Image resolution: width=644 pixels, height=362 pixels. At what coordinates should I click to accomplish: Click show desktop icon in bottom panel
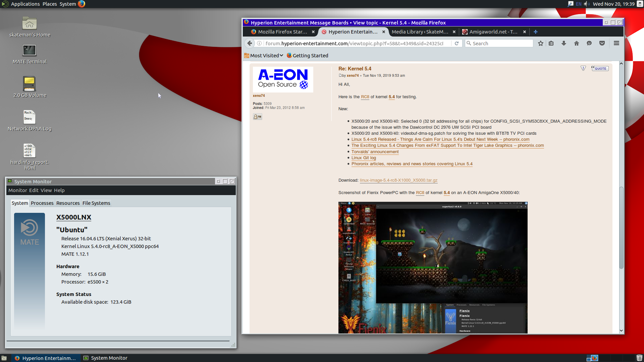click(x=4, y=358)
